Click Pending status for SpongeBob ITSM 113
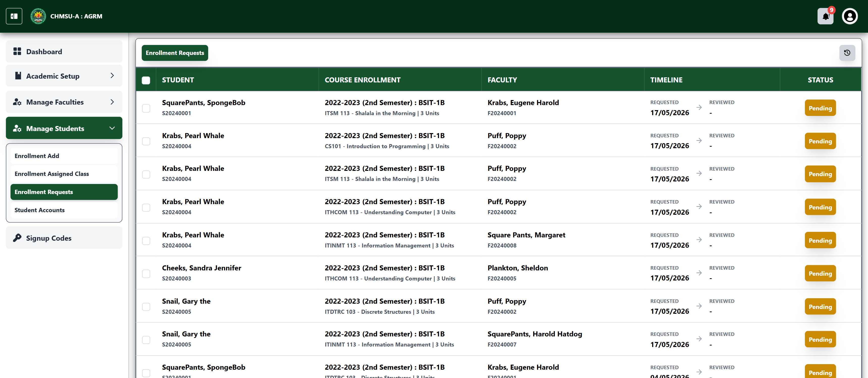The height and width of the screenshot is (378, 868). pos(820,108)
